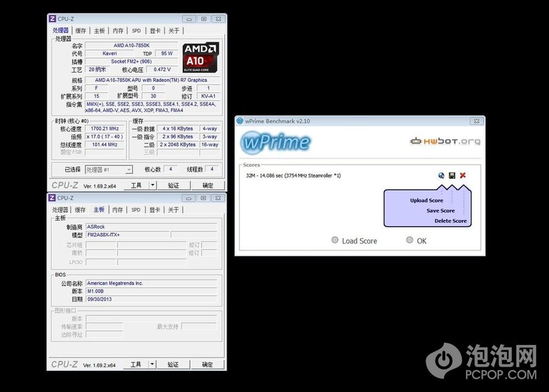This screenshot has height=392, width=549.
Task: Click the BIOS date 09/30/2013
Action: pos(152,299)
